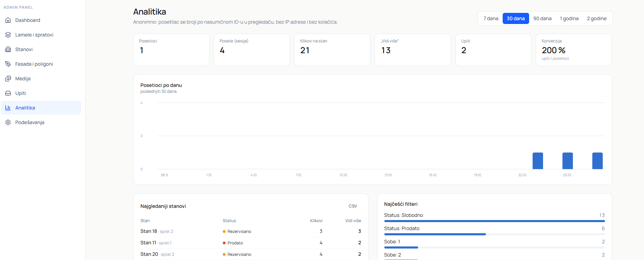Switch range to 7 dana
Viewport: 644px width, 260px height.
tap(491, 18)
